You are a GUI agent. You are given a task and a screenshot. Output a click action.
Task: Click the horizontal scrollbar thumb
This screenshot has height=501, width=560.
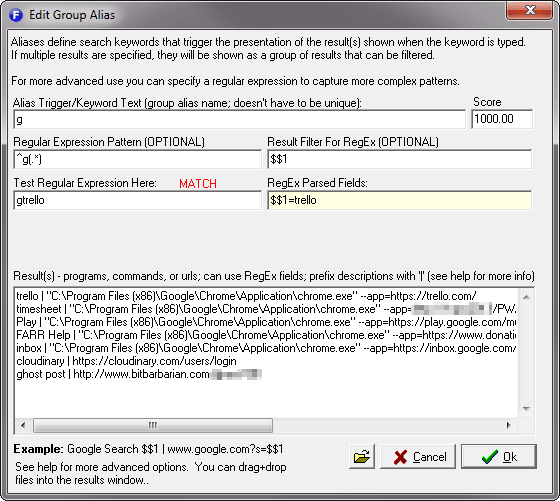pyautogui.click(x=153, y=425)
